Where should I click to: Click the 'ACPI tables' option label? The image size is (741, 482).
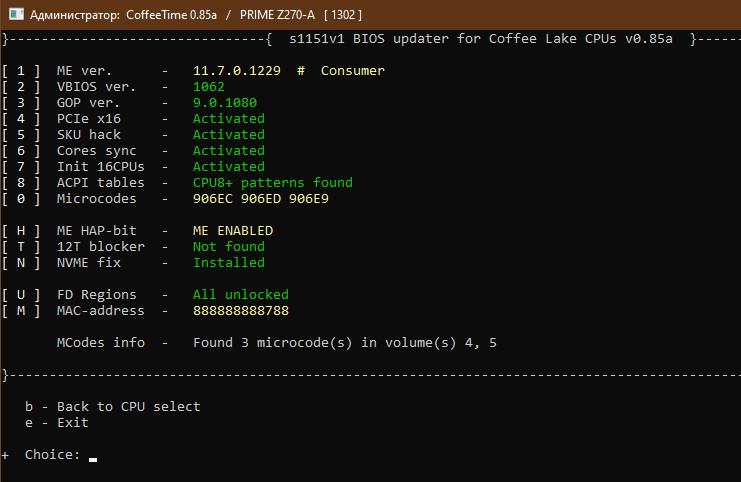click(x=101, y=182)
